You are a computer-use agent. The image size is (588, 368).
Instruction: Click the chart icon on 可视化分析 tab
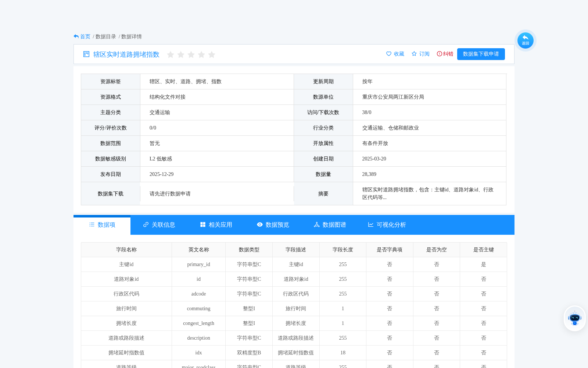(x=371, y=224)
